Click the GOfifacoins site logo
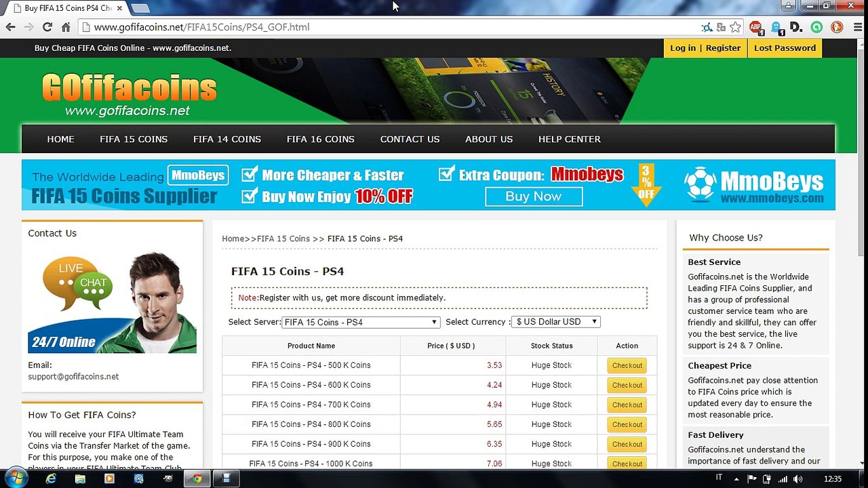Image resolution: width=868 pixels, height=488 pixels. tap(129, 94)
